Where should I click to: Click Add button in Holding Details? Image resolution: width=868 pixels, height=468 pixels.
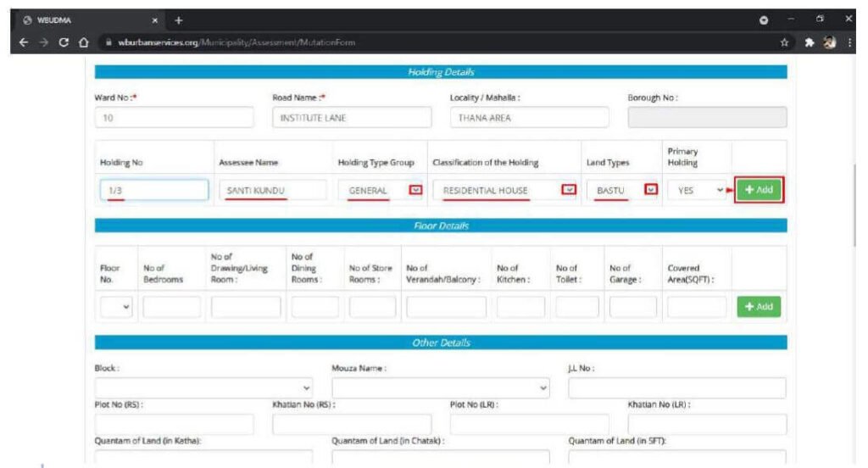[x=759, y=190]
